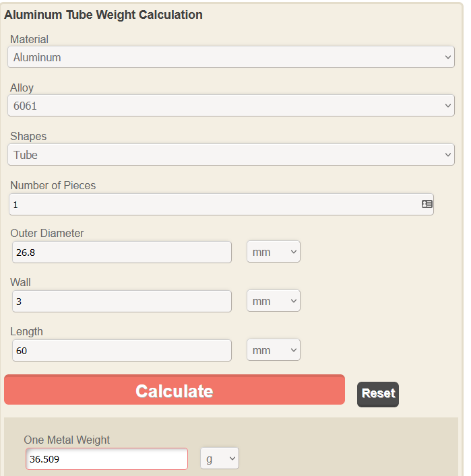This screenshot has height=476, width=471.
Task: Click the autofill contact card icon
Action: [x=427, y=204]
